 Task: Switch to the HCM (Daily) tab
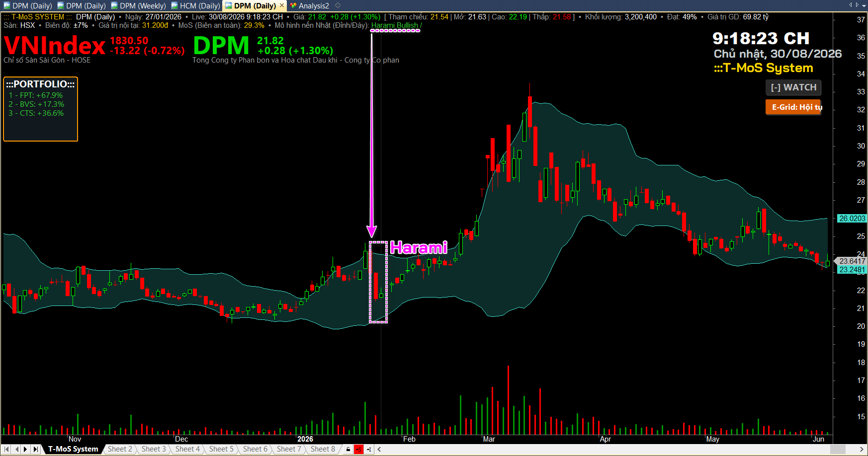[x=195, y=6]
